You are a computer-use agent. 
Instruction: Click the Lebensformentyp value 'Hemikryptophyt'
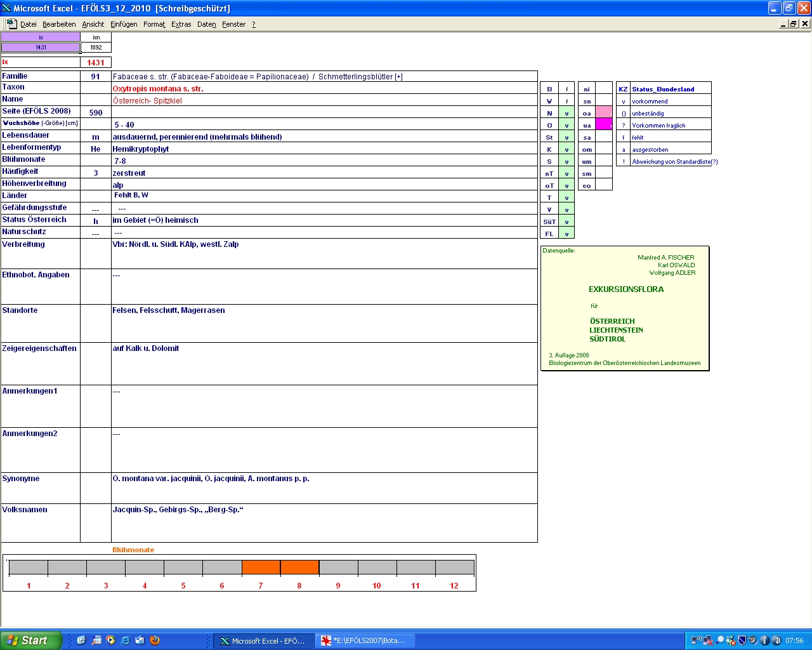[141, 149]
